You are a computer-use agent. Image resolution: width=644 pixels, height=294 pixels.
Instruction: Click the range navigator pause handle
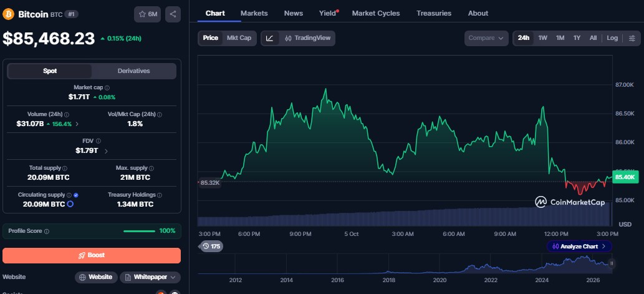tap(612, 263)
